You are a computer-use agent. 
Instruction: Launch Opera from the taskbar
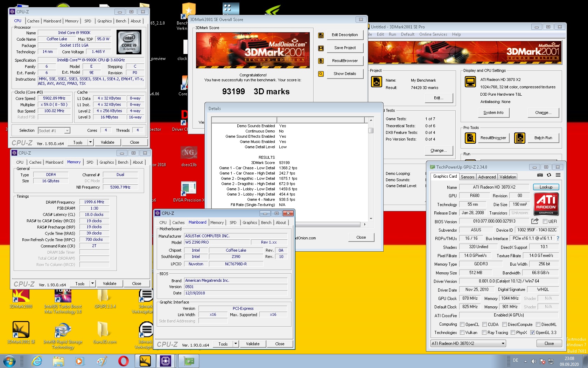123,361
